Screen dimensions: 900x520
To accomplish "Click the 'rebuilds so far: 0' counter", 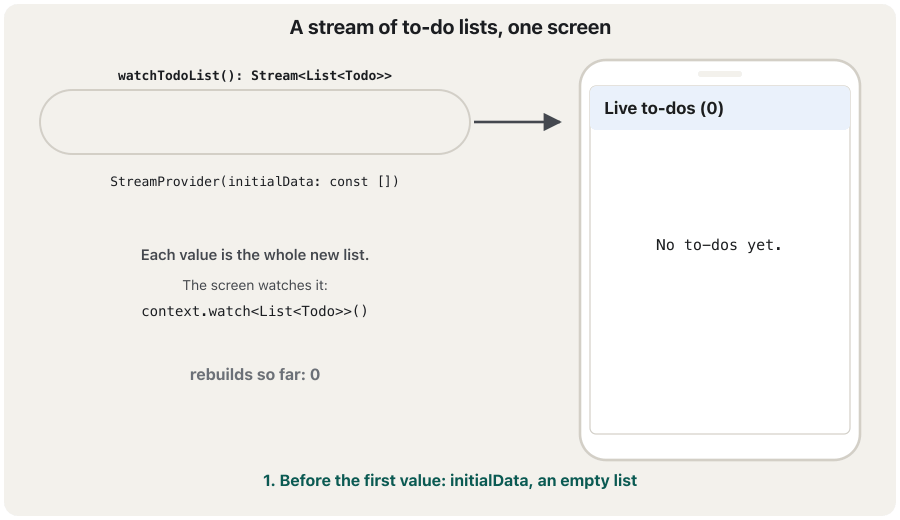I will click(x=255, y=374).
